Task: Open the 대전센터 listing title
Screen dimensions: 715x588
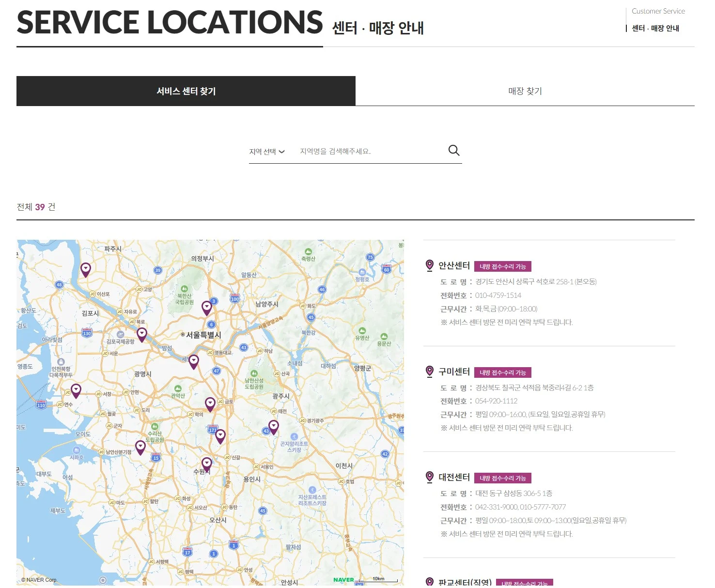Action: click(x=454, y=477)
